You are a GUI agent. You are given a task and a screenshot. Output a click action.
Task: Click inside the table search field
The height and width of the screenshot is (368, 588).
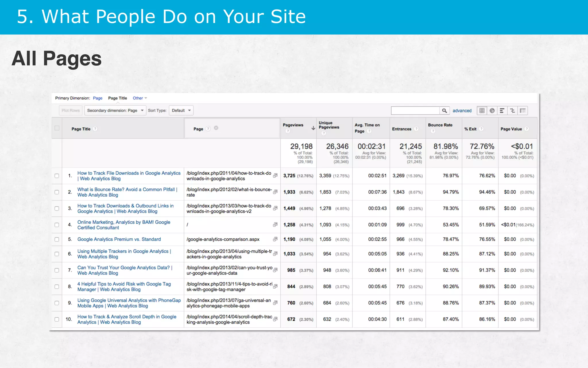click(x=415, y=111)
